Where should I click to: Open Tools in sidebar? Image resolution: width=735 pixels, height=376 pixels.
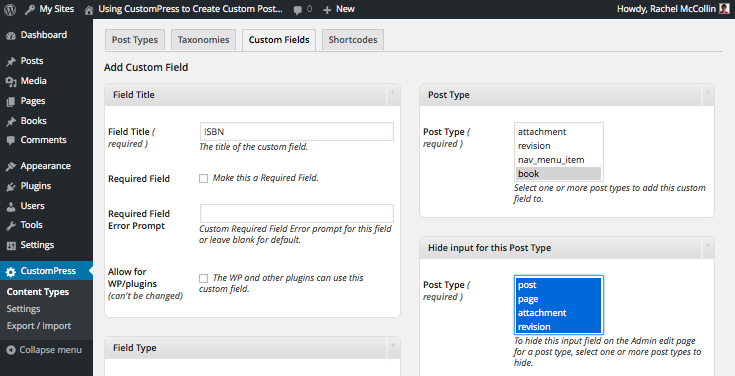pyautogui.click(x=31, y=225)
